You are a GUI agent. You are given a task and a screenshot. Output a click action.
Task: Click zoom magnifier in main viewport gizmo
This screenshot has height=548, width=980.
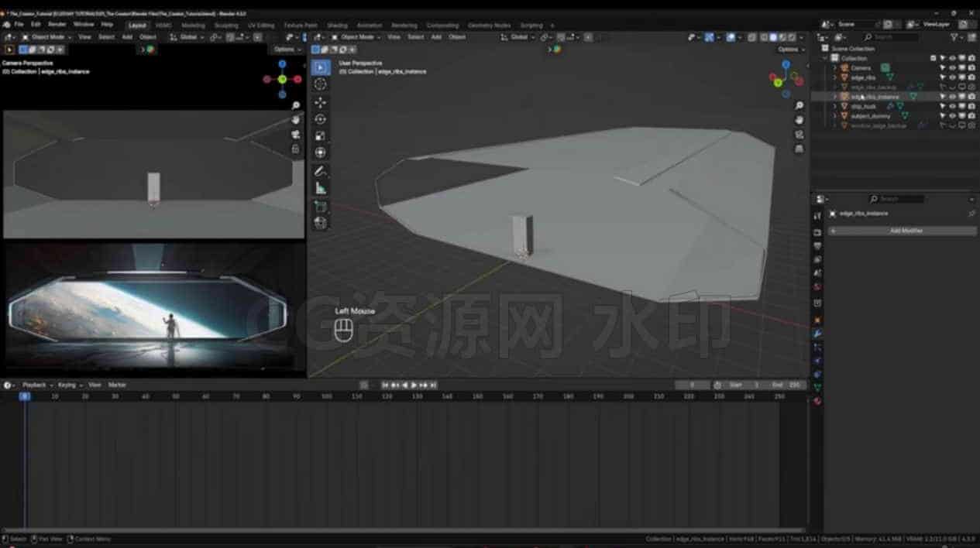pyautogui.click(x=799, y=106)
